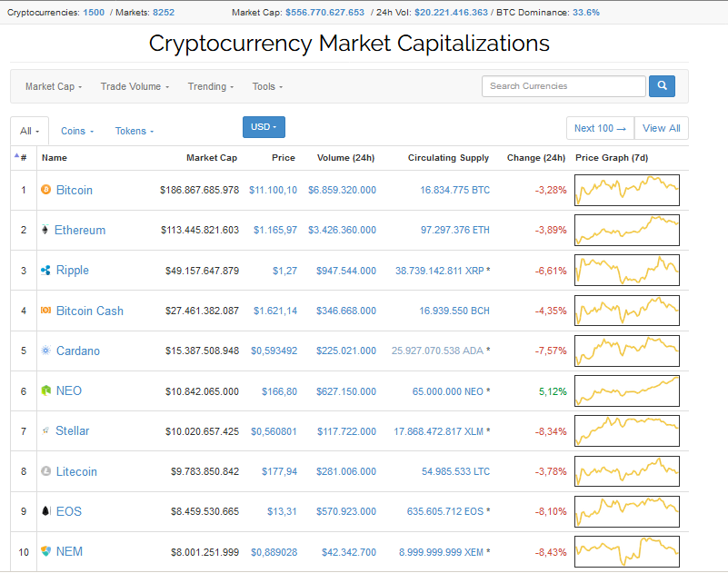Sort table by Market Cap header
Image resolution: width=728 pixels, height=573 pixels.
tap(212, 158)
